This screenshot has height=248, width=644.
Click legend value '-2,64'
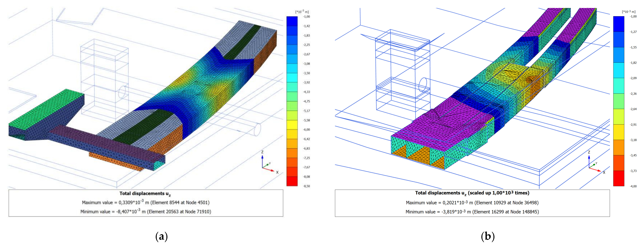click(633, 109)
